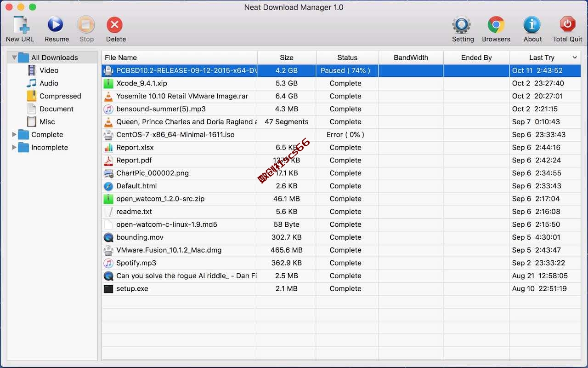Open the Browsers Chrome icon
588x368 pixels.
[496, 24]
